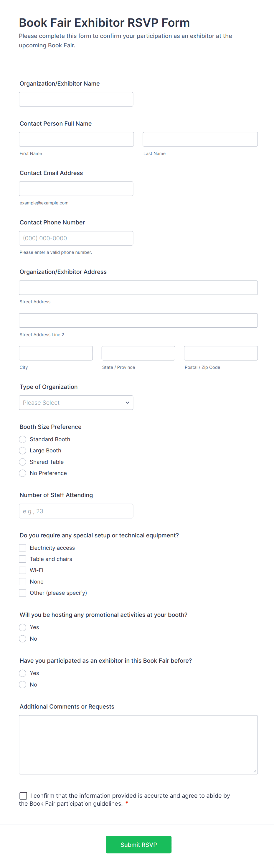Select No Preference for booth size
Image resolution: width=274 pixels, height=868 pixels.
pyautogui.click(x=23, y=473)
